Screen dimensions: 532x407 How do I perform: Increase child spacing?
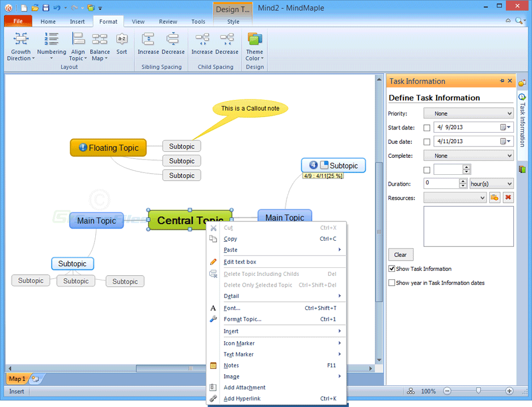(202, 44)
